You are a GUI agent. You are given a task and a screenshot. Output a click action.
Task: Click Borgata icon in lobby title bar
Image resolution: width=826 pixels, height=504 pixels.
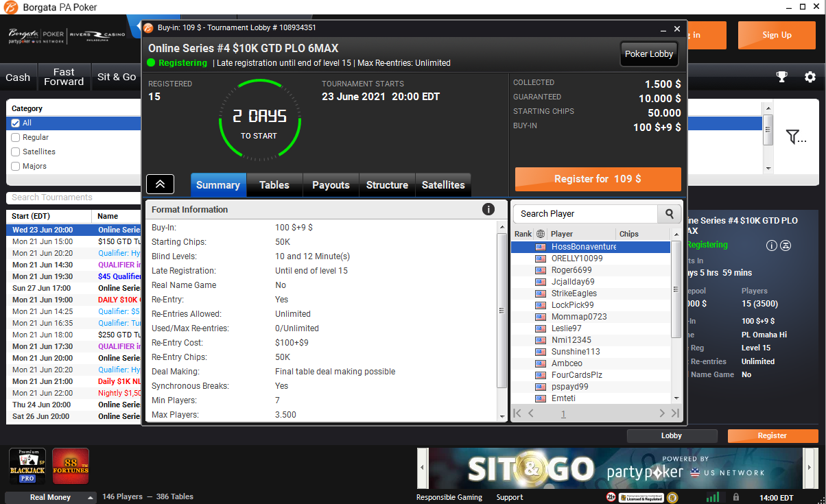coord(148,28)
